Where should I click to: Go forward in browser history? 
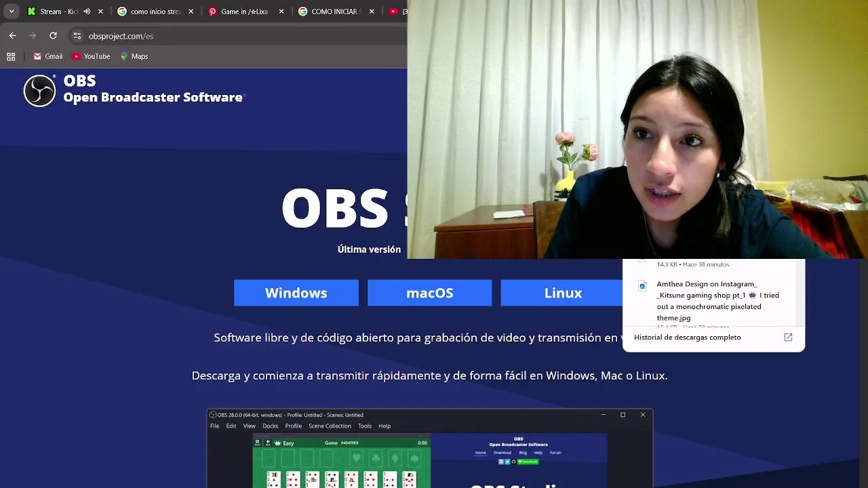tap(33, 36)
